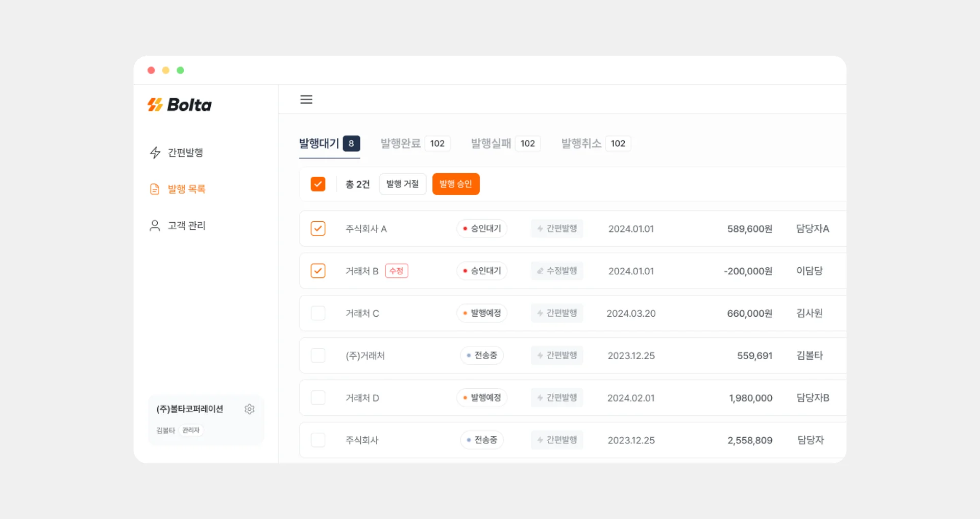Select the 간편발행 lightning icon in sidebar
This screenshot has height=519, width=980.
click(155, 152)
